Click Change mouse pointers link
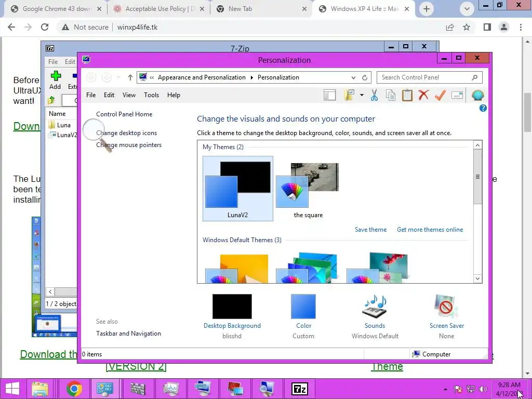Screen dimensions: 532x399 (x=129, y=145)
